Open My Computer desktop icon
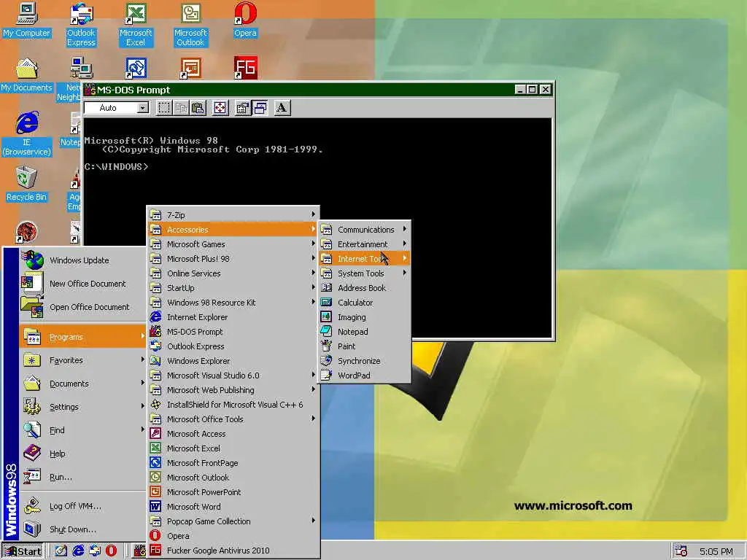This screenshot has height=560, width=747. [x=27, y=20]
